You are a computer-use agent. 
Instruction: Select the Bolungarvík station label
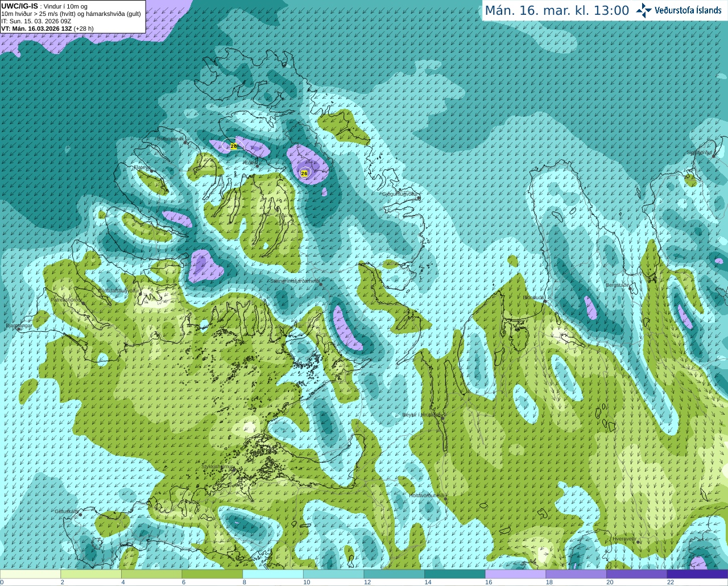coord(170,138)
